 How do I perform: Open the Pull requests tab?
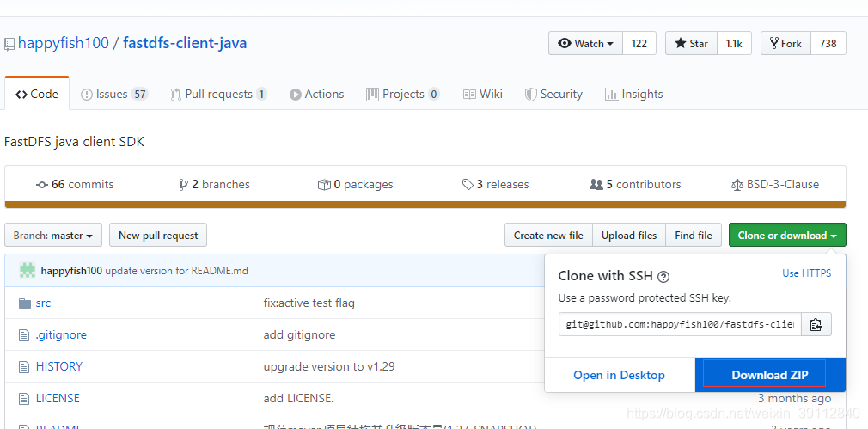pyautogui.click(x=218, y=94)
